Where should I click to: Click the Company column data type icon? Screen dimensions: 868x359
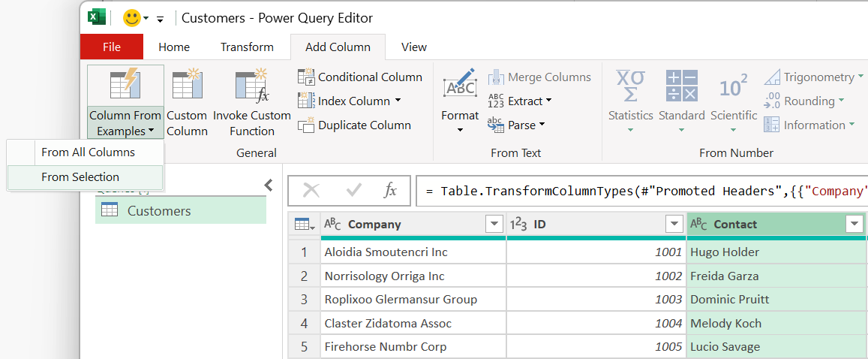[x=332, y=225]
